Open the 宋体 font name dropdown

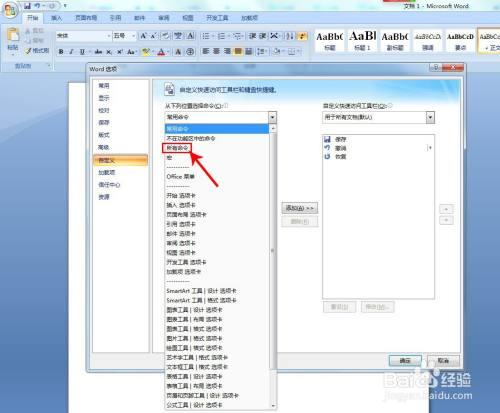(x=109, y=36)
